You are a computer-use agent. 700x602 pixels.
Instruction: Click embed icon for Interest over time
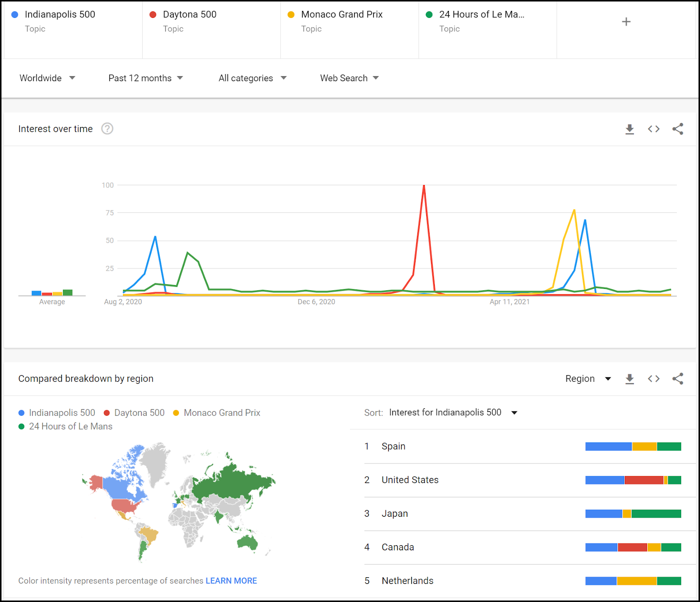[x=654, y=129]
